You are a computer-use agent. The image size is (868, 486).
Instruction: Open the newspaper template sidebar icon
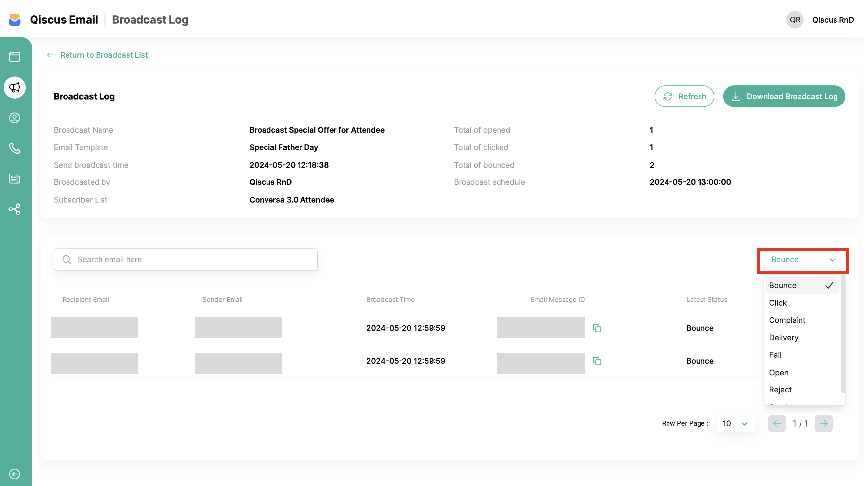[x=15, y=179]
